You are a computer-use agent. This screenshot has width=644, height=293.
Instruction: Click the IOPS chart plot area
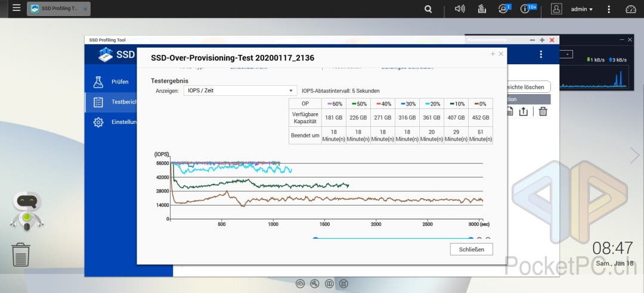(327, 191)
